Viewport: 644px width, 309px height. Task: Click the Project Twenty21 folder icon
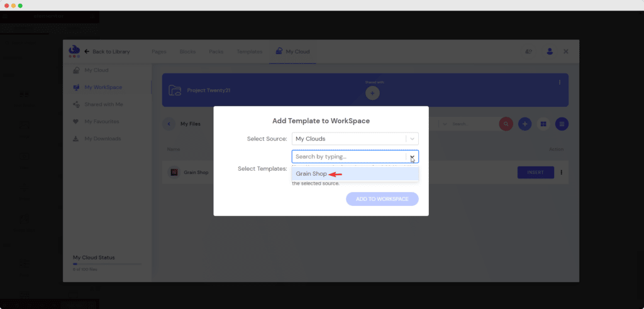(175, 90)
